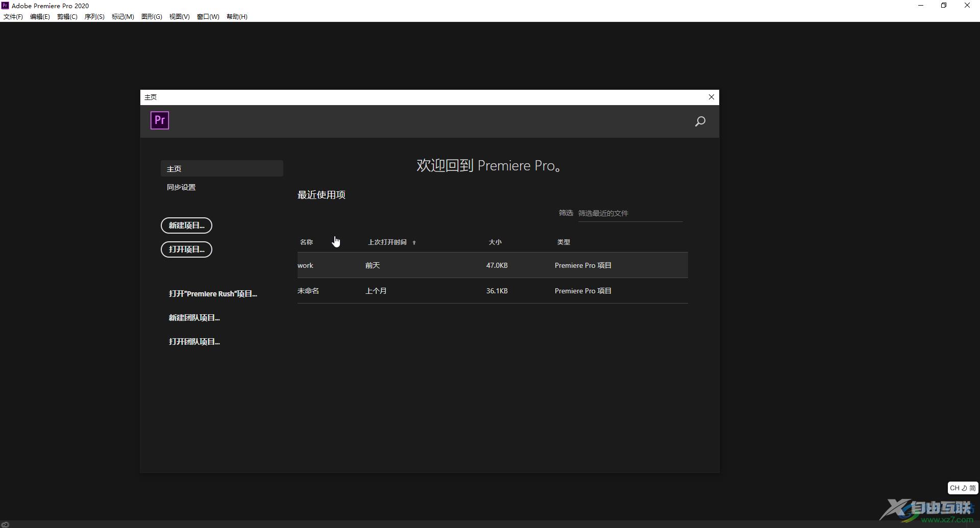The width and height of the screenshot is (980, 528).
Task: Open the 视图(V) menu
Action: 180,16
